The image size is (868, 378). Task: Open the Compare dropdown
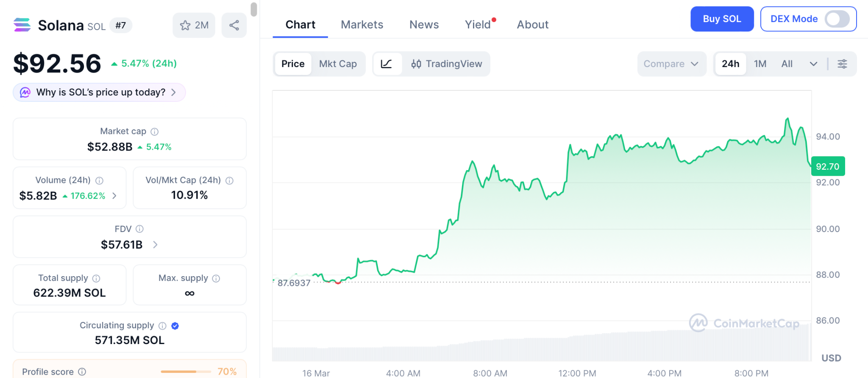(x=671, y=64)
